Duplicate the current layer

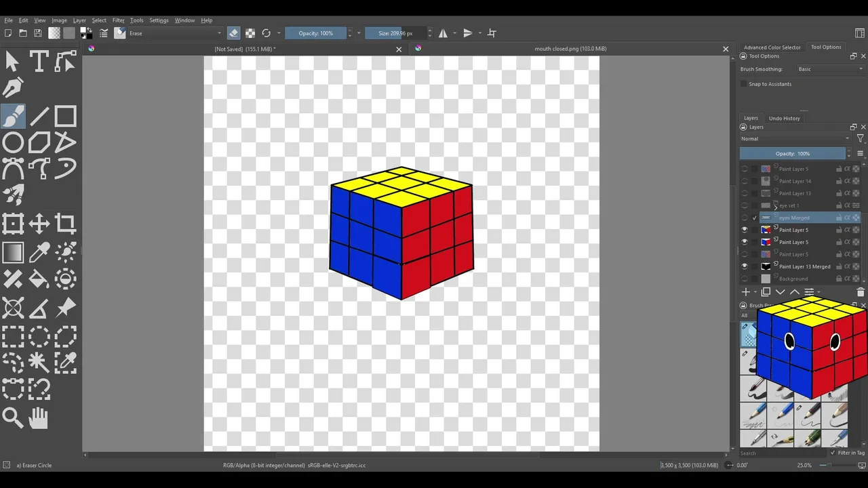click(766, 292)
